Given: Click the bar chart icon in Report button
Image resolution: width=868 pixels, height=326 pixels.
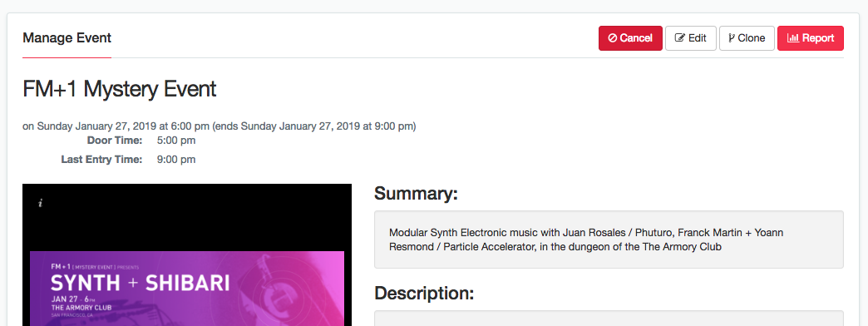Looking at the screenshot, I should point(792,38).
